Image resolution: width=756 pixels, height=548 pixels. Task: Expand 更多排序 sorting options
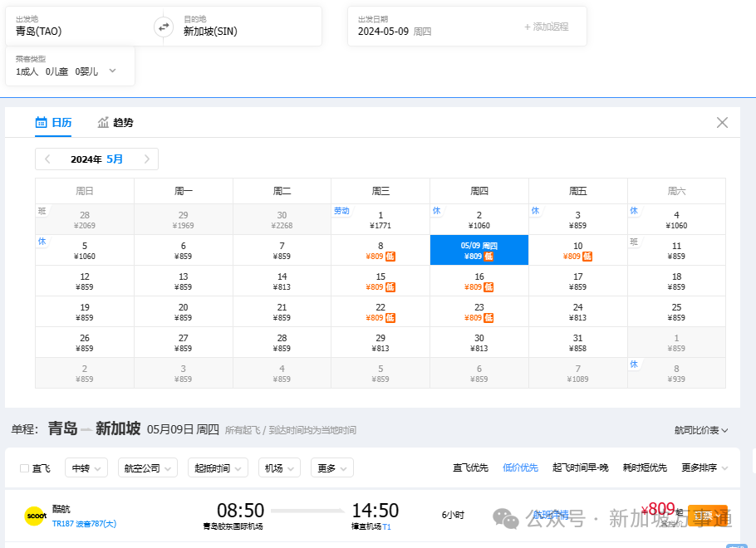pos(704,467)
